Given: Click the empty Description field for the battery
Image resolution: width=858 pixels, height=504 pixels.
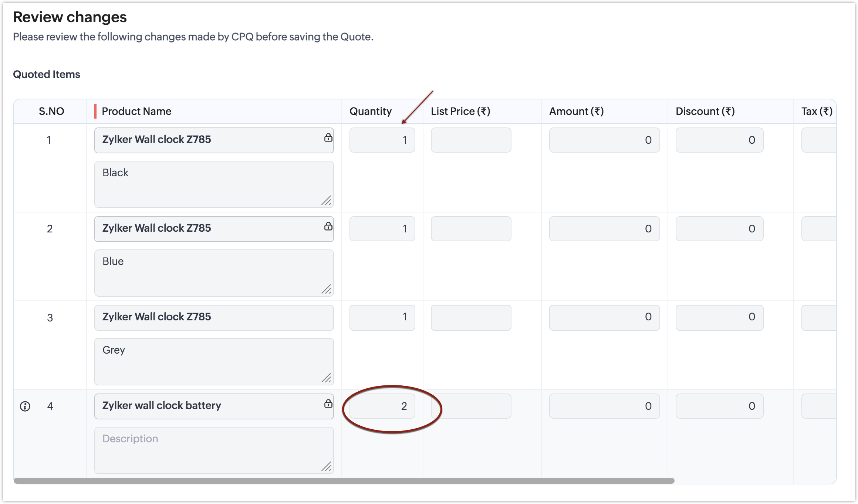Looking at the screenshot, I should point(214,450).
